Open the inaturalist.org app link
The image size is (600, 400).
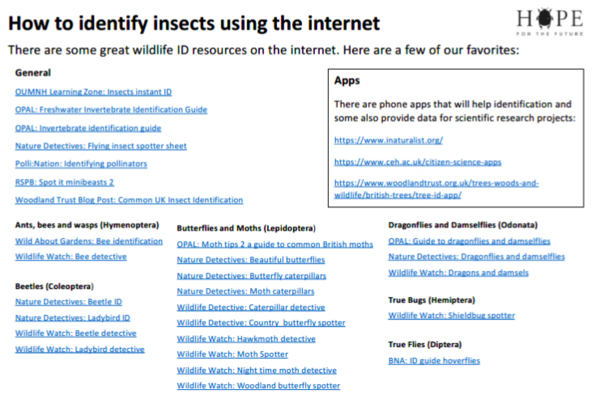(x=388, y=140)
